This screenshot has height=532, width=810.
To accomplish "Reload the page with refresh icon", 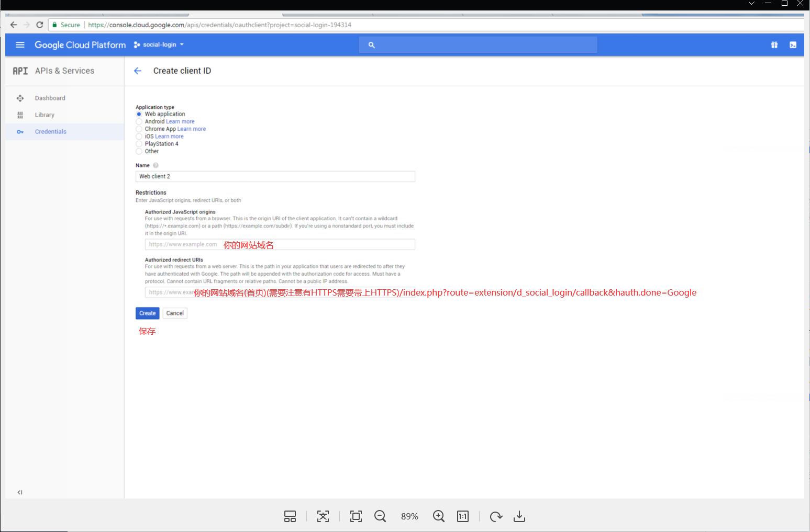I will pos(40,25).
